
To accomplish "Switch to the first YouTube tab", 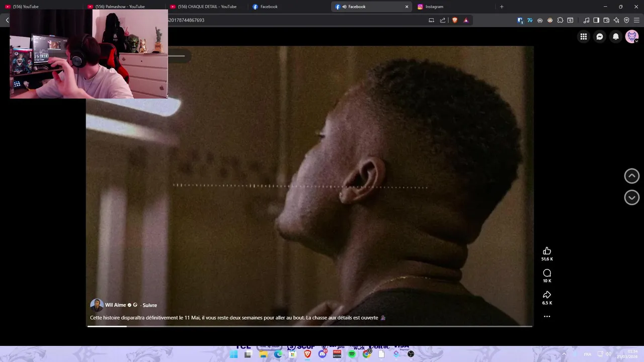I will point(41,7).
